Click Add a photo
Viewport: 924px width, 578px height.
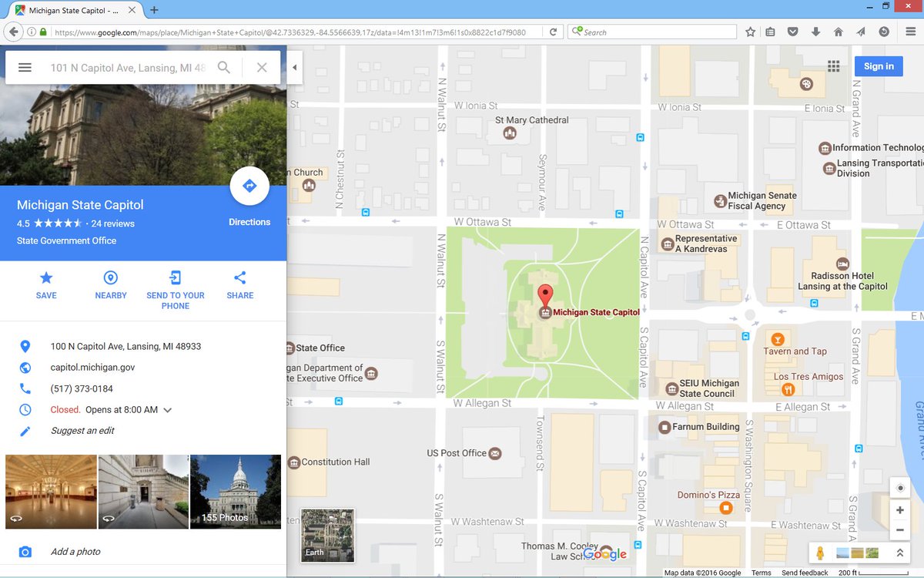pos(75,552)
